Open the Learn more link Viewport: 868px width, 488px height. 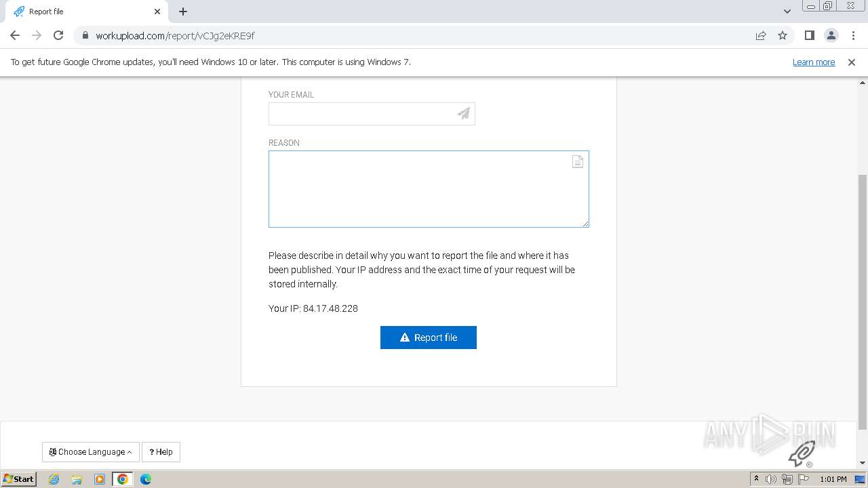coord(814,62)
